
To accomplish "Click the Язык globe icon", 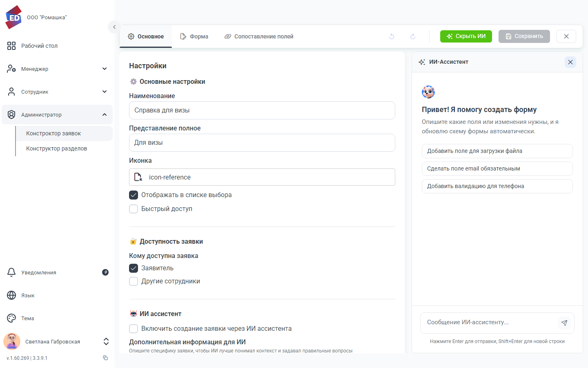I will (x=11, y=295).
